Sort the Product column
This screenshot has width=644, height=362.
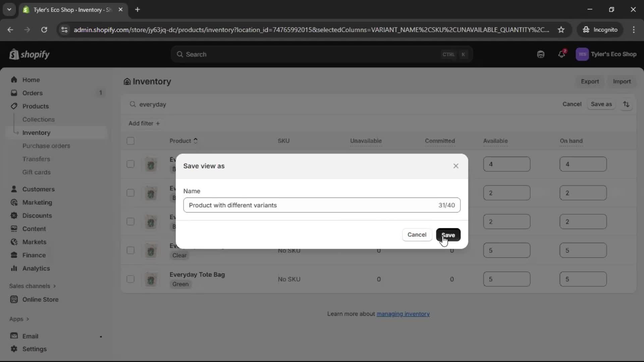click(x=183, y=141)
